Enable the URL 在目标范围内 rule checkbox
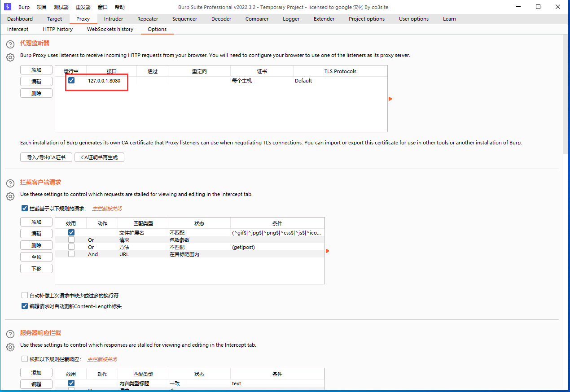This screenshot has height=392, width=570. tap(71, 254)
